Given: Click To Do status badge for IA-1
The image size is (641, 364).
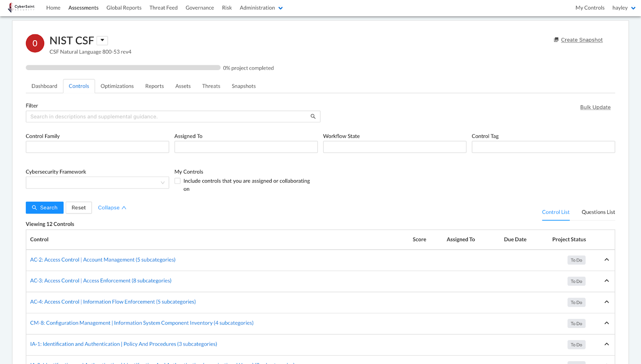Looking at the screenshot, I should tap(576, 345).
